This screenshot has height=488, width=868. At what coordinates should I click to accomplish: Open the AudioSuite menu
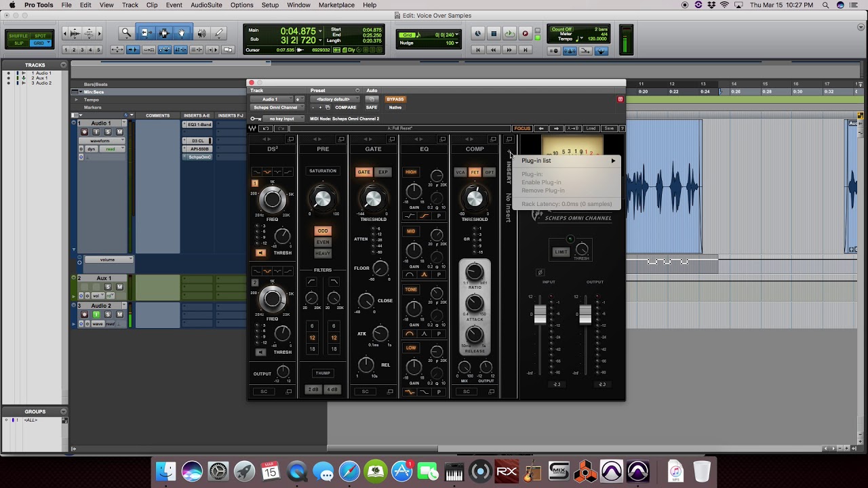(x=206, y=5)
